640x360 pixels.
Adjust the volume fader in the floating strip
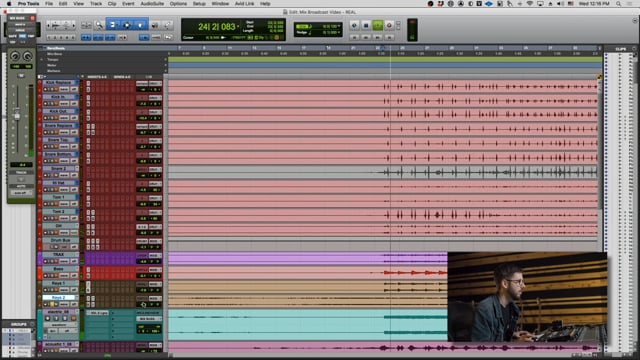coord(17,116)
